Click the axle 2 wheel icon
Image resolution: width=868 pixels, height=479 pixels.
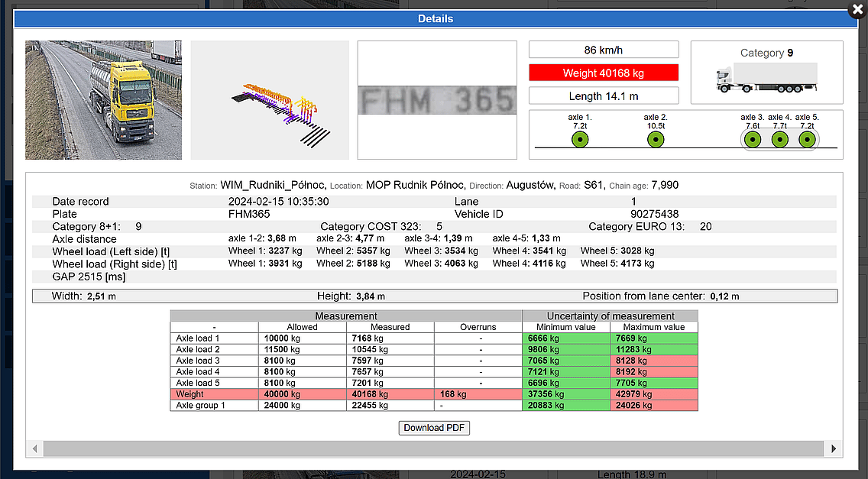tap(655, 140)
